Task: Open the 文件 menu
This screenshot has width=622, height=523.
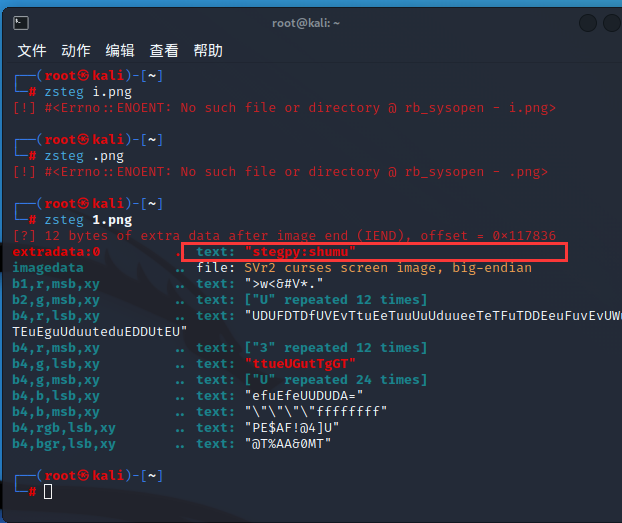Action: click(32, 51)
